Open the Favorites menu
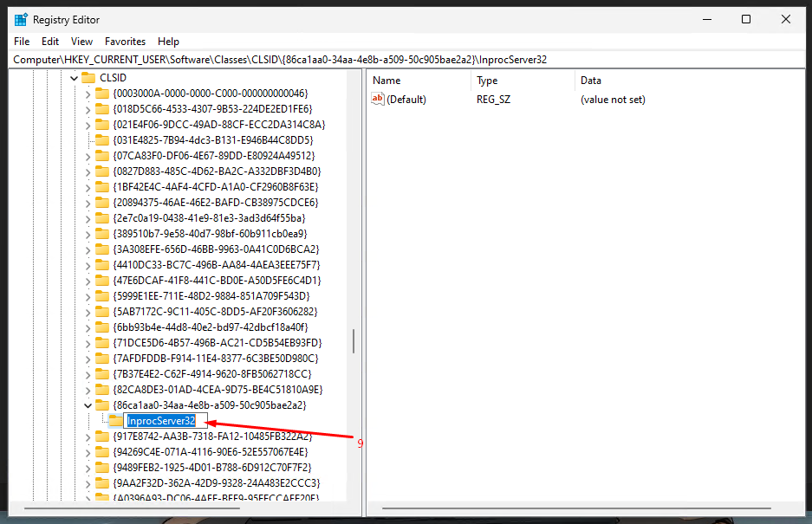This screenshot has height=524, width=812. click(x=125, y=42)
